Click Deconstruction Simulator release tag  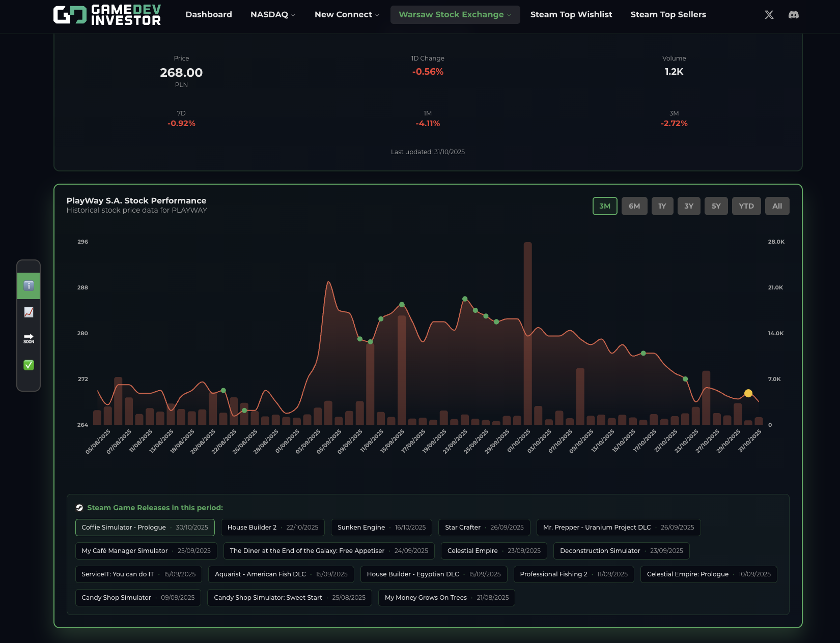pos(622,551)
